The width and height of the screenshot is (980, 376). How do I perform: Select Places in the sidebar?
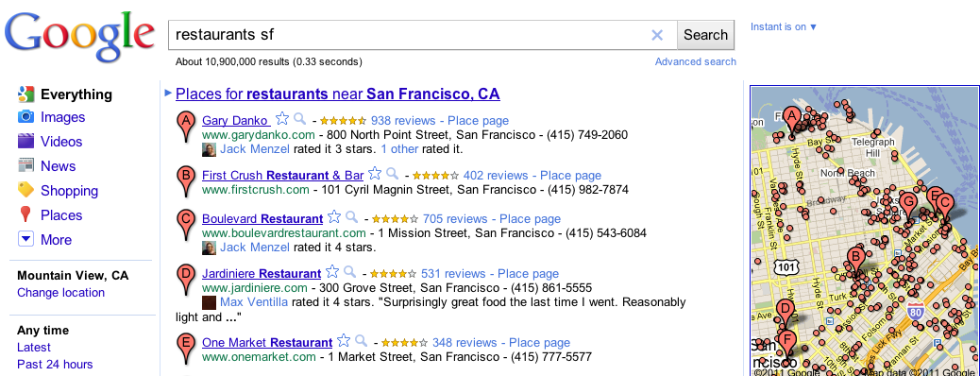tap(61, 214)
